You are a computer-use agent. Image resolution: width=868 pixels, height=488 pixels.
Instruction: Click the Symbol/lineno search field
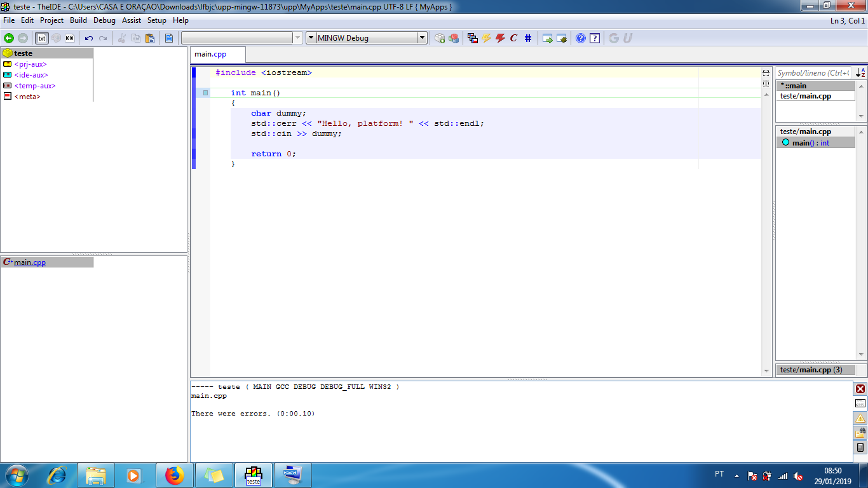pyautogui.click(x=813, y=73)
